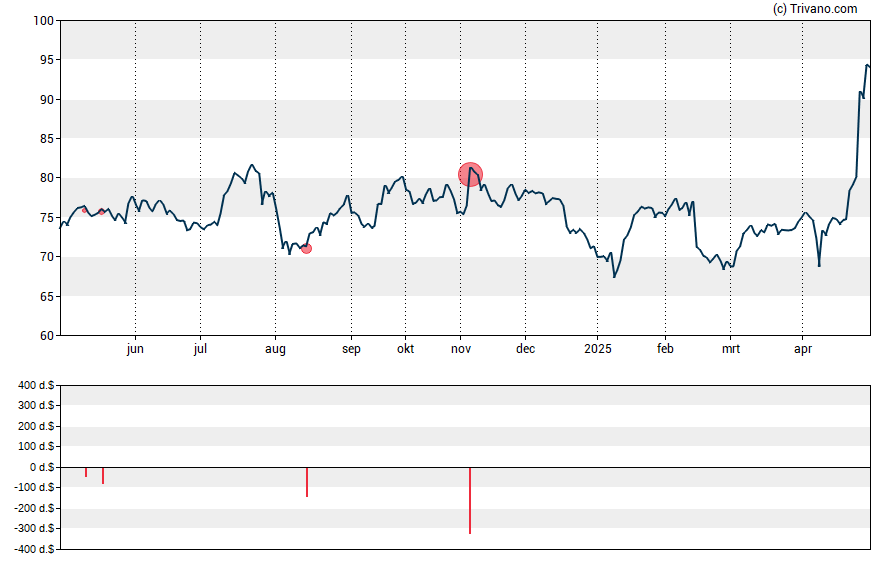The height and width of the screenshot is (565, 888).
Task: Click the 'mrt' month label
Action: click(x=731, y=349)
